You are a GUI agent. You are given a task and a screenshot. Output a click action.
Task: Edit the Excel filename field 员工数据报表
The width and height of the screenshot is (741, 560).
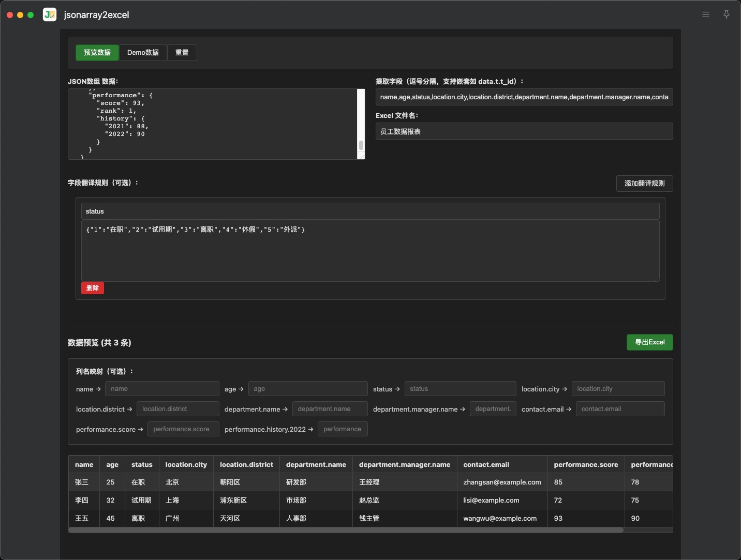click(524, 131)
